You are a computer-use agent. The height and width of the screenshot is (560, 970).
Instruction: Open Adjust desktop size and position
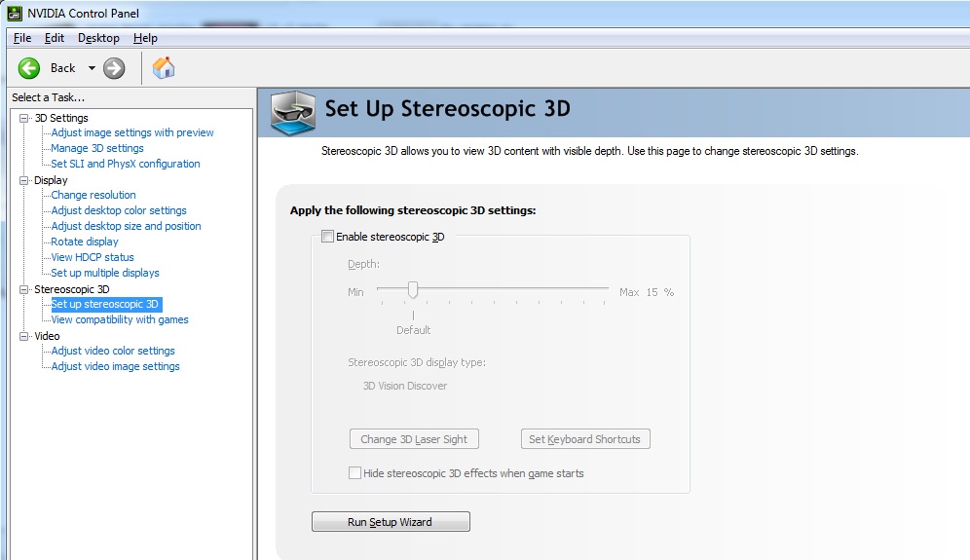point(127,226)
